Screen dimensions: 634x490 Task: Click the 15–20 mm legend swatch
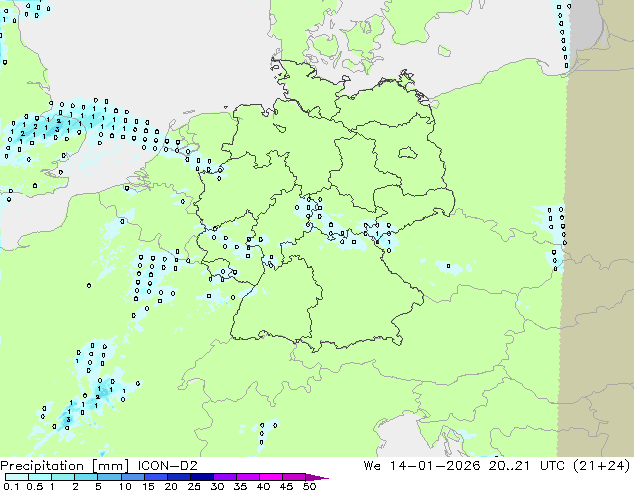click(x=155, y=477)
